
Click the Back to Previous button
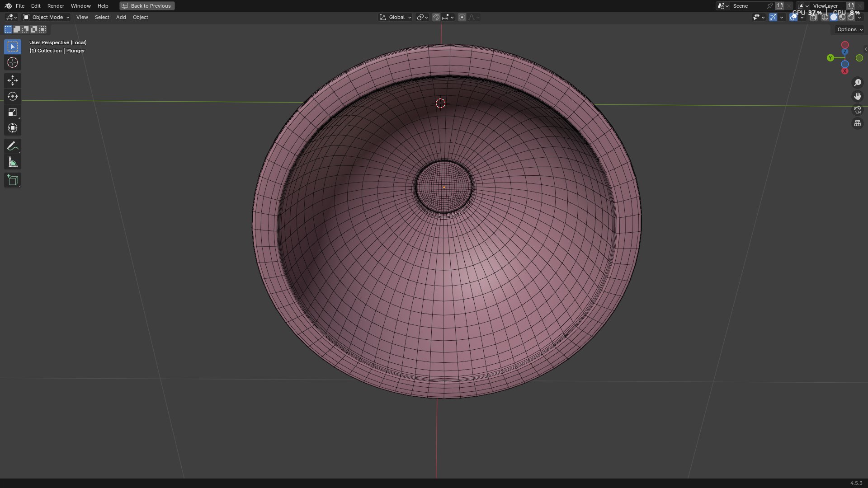point(147,6)
